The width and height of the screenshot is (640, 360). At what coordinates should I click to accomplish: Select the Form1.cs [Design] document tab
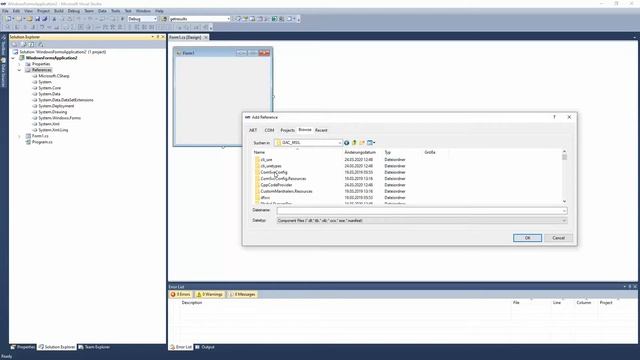pos(185,37)
